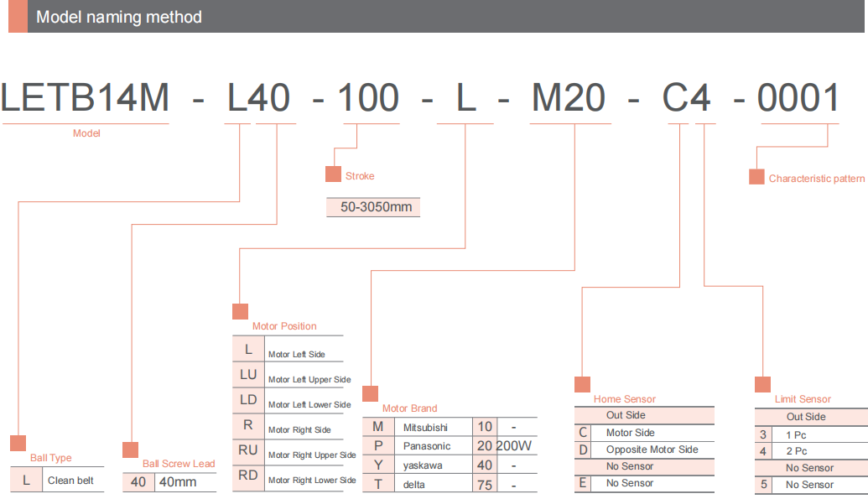Image resolution: width=868 pixels, height=499 pixels.
Task: Click the orange marker beside Motor Brand
Action: click(370, 393)
